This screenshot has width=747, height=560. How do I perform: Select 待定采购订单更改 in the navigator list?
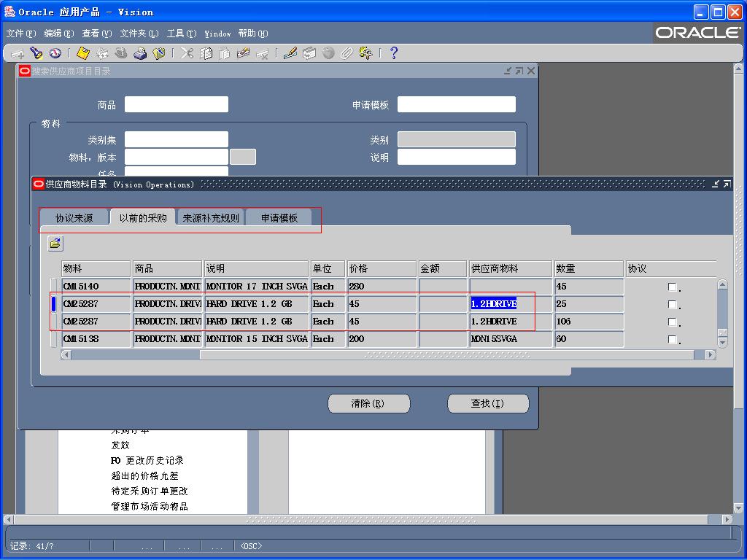pos(150,491)
